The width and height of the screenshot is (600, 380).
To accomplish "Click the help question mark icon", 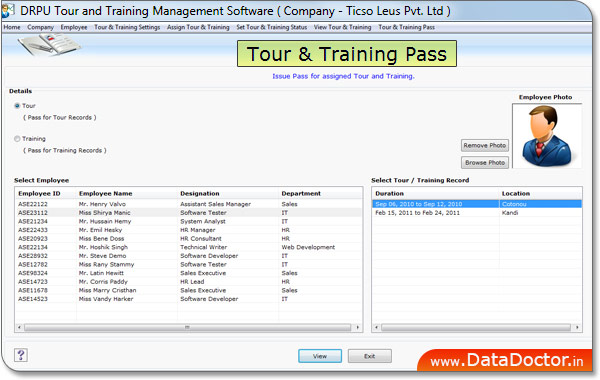I will (21, 355).
